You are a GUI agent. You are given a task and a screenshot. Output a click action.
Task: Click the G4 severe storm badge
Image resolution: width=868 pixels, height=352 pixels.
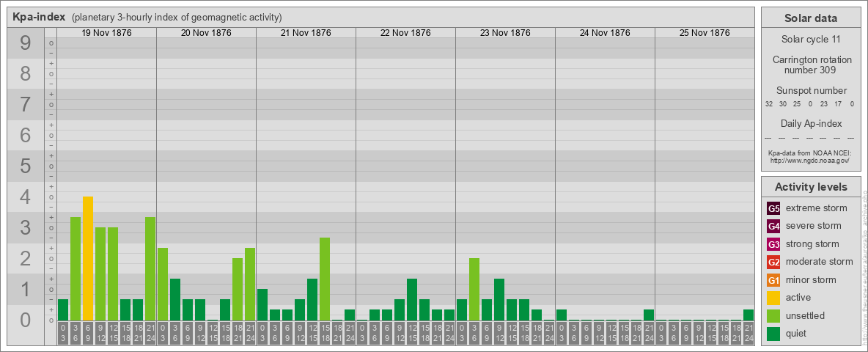coord(773,227)
